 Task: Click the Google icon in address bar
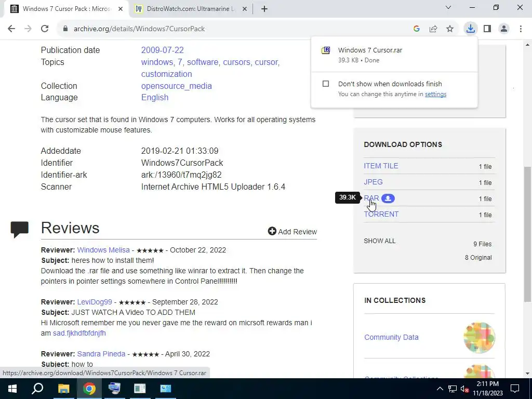pyautogui.click(x=417, y=29)
